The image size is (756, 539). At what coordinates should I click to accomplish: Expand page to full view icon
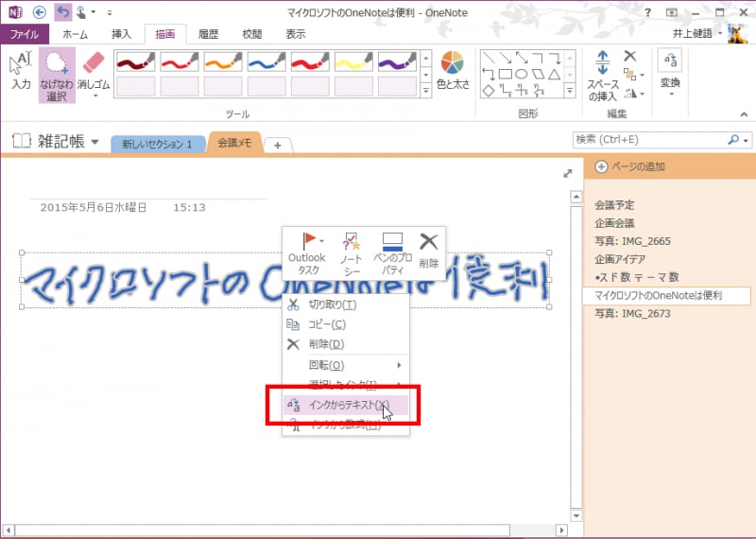(568, 173)
